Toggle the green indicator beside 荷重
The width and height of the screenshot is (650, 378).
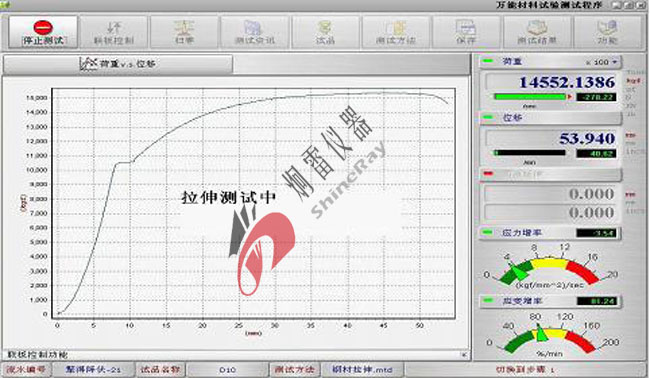(488, 61)
